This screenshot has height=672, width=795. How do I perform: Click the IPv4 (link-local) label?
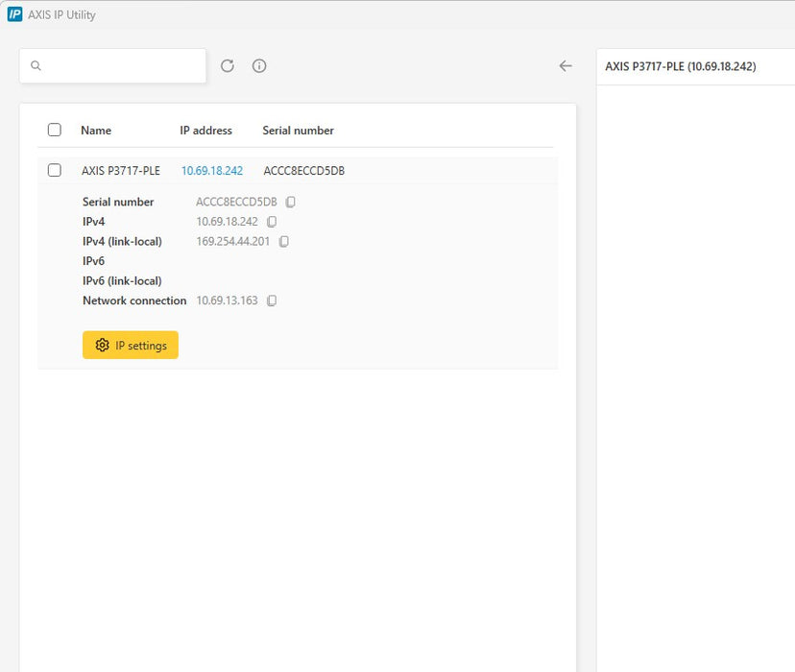tap(122, 242)
